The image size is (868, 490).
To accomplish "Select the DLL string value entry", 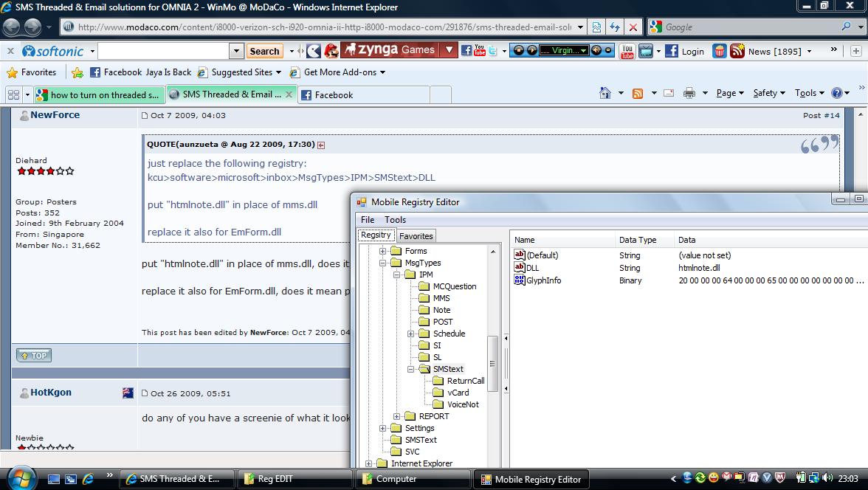I will [x=532, y=268].
